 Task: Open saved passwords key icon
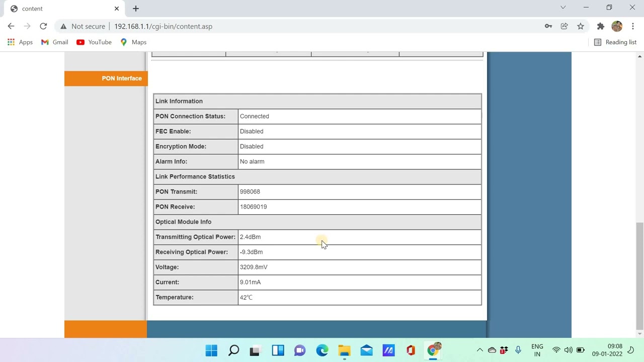tap(548, 26)
